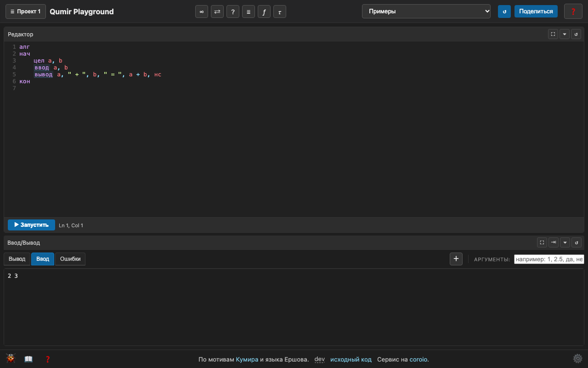Click the question mark toolbar button
588x368 pixels.
click(233, 11)
